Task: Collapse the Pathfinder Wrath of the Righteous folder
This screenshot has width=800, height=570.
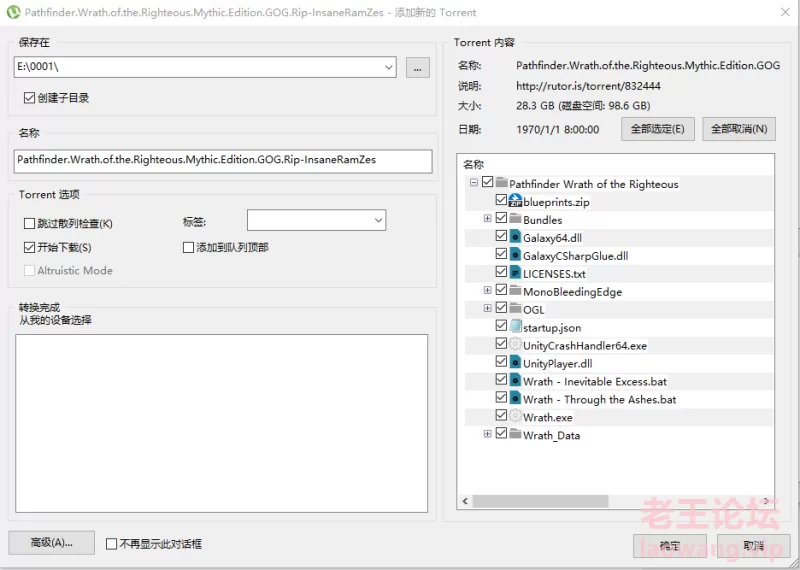Action: [473, 182]
